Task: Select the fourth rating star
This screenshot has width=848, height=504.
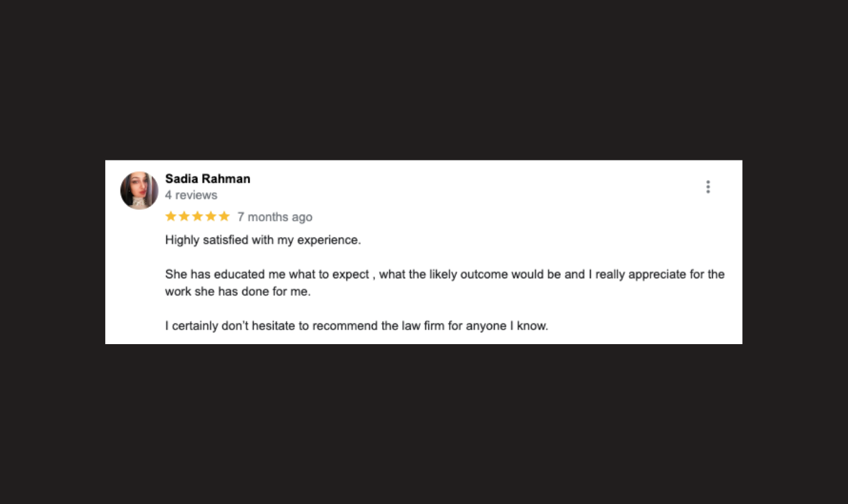Action: (211, 217)
